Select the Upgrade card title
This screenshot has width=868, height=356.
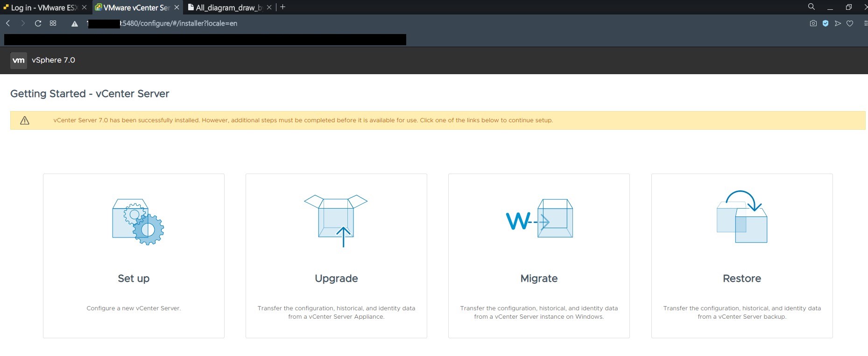tap(336, 279)
